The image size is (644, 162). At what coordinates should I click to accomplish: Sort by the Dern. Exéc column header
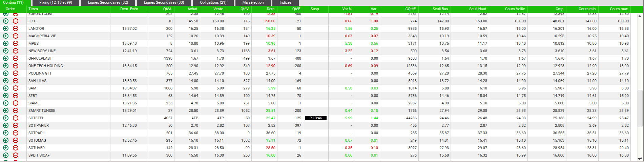[x=129, y=9]
